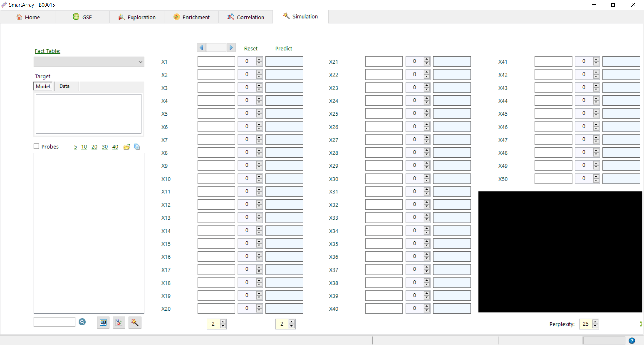This screenshot has width=644, height=345.
Task: Click the Fact Table link
Action: coord(48,51)
